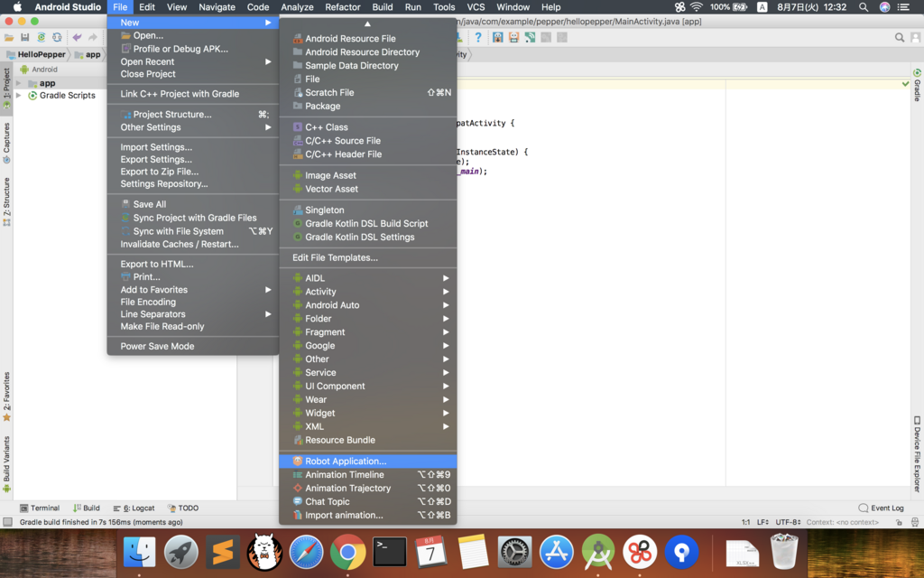Expand XML submenu arrow
Viewport: 924px width, 578px height.
pos(446,426)
